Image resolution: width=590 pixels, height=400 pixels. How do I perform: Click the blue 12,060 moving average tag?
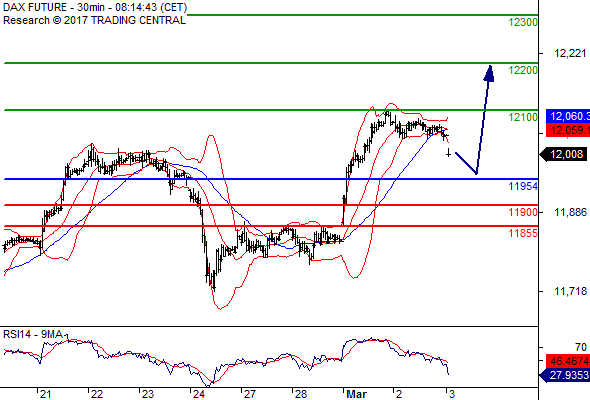(568, 116)
